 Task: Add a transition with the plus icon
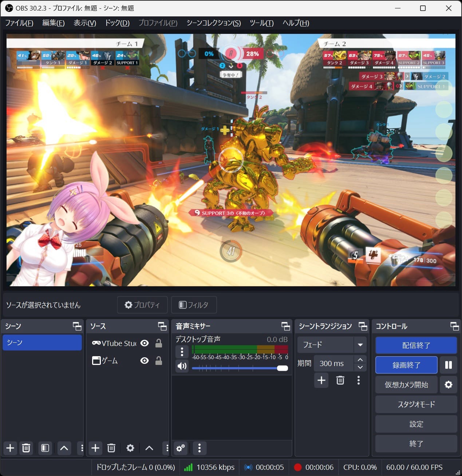321,380
